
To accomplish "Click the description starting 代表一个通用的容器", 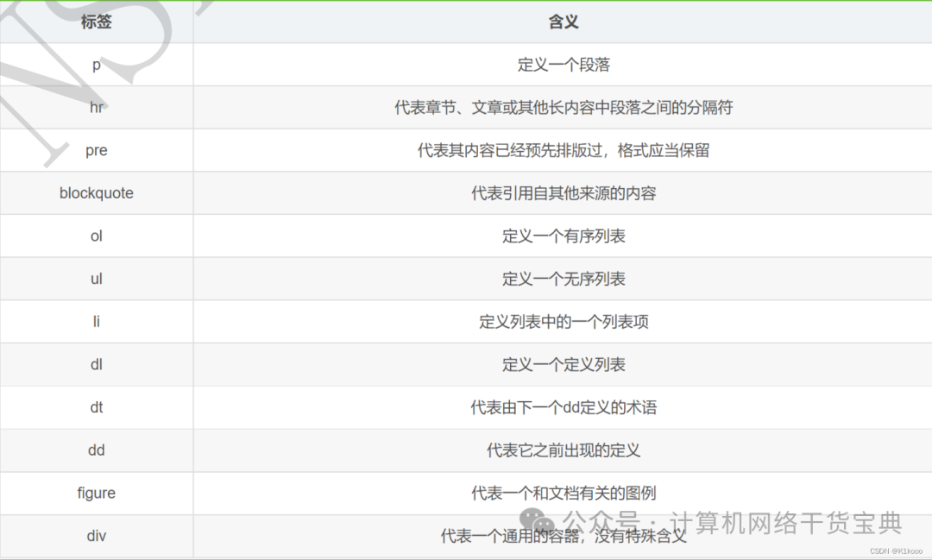I will click(563, 536).
